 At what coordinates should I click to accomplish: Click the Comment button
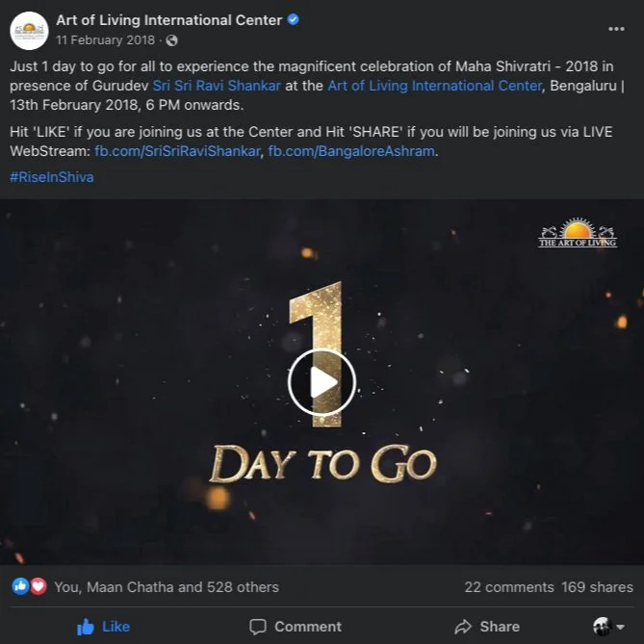(x=296, y=627)
